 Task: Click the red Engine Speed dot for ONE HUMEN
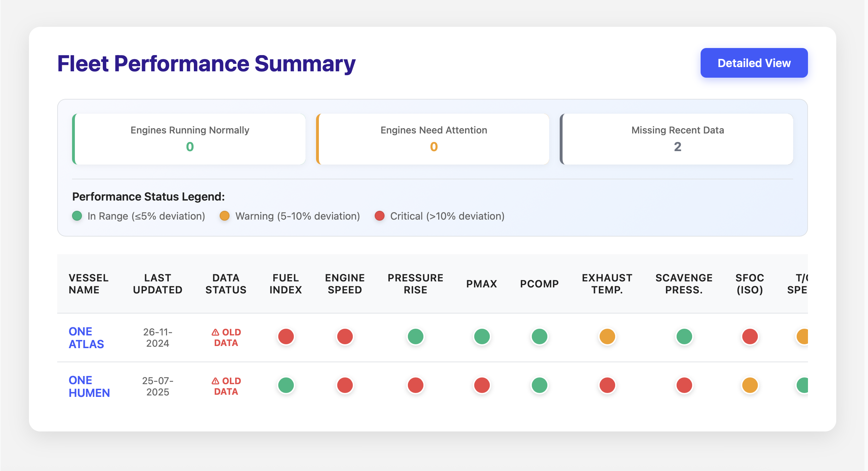(345, 386)
